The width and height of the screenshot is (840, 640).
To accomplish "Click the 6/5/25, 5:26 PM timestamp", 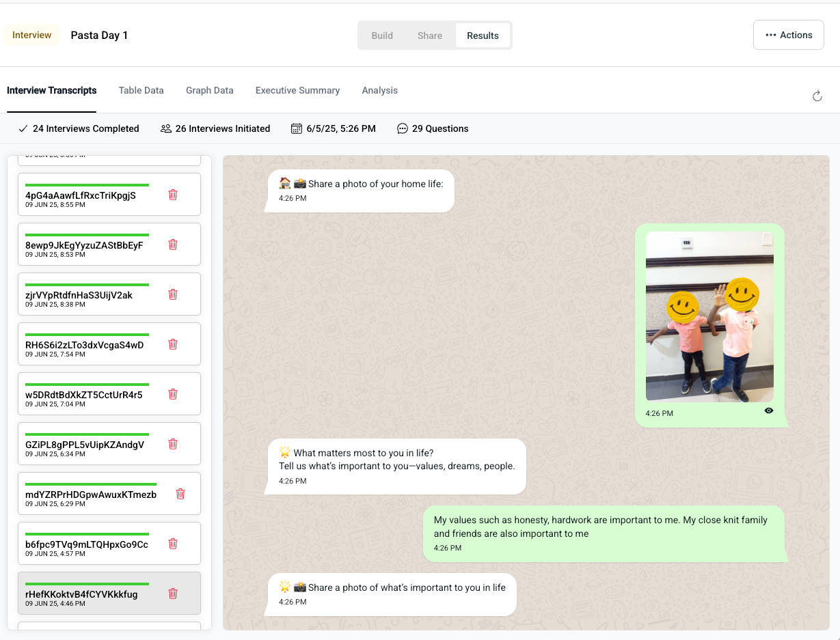I will 341,128.
